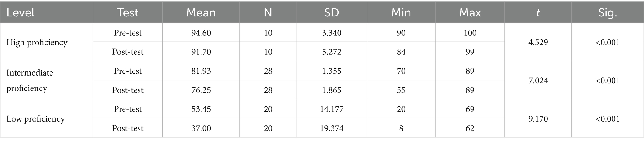This screenshot has width=644, height=143.
Task: Click the 91.70 mean value cell
Action: (201, 52)
